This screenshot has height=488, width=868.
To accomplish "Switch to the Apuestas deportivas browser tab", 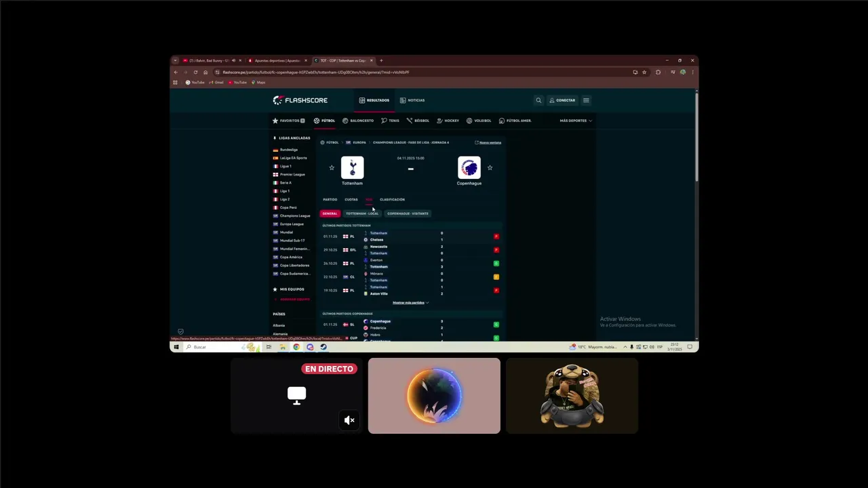I will point(278,60).
